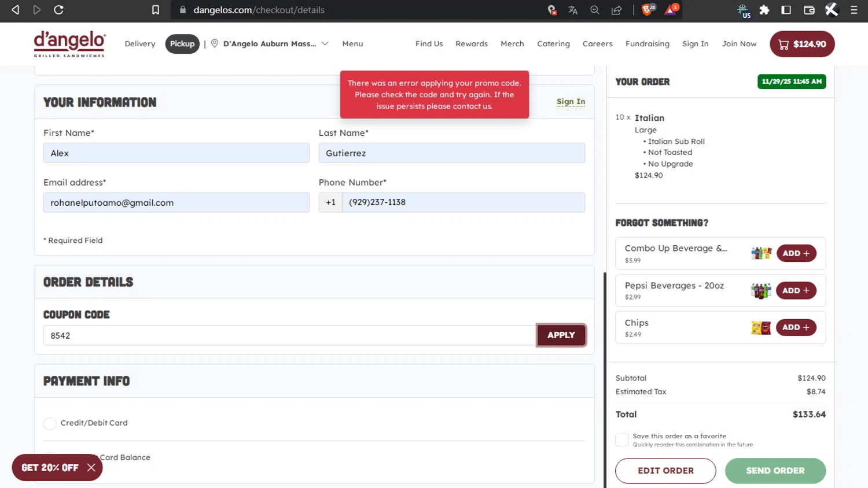
Task: Bookmark this page with bookmark icon
Action: click(156, 10)
